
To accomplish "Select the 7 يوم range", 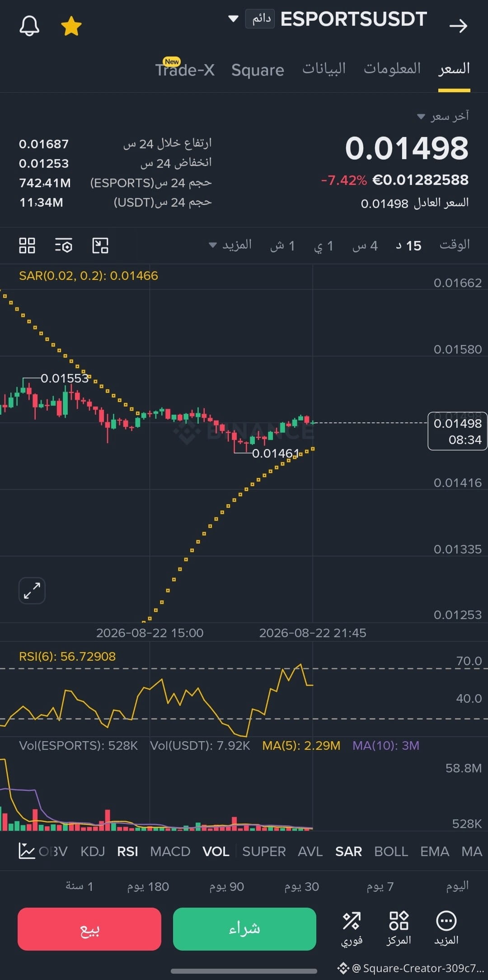I will (380, 886).
